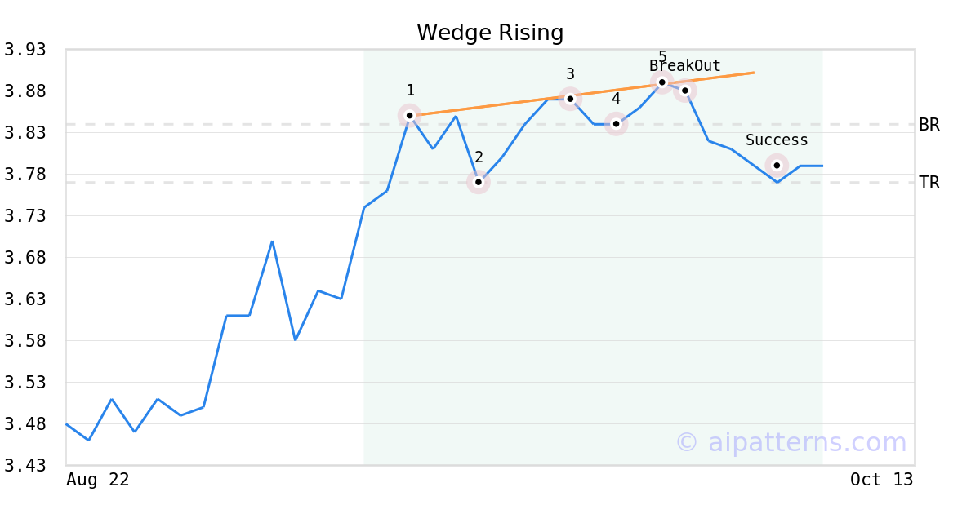Viewport: 980px width, 514px height.
Task: Click the Oct 13 end date label
Action: [x=881, y=480]
